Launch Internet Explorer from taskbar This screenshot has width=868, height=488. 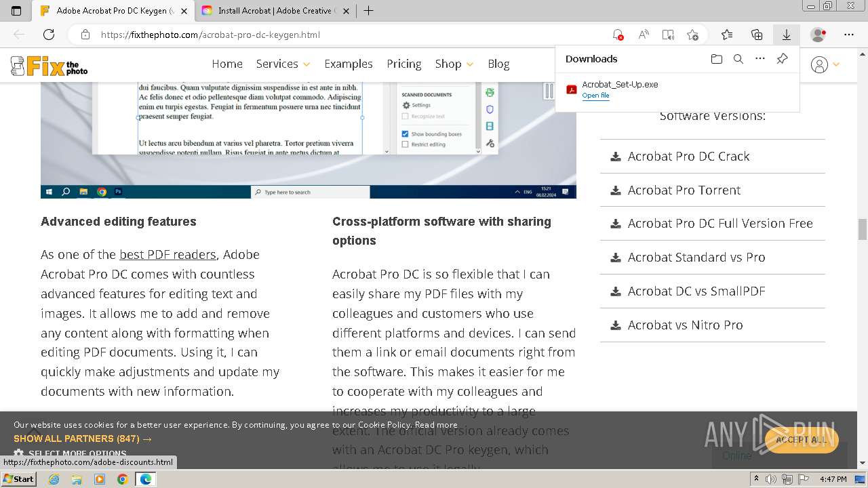click(x=54, y=479)
